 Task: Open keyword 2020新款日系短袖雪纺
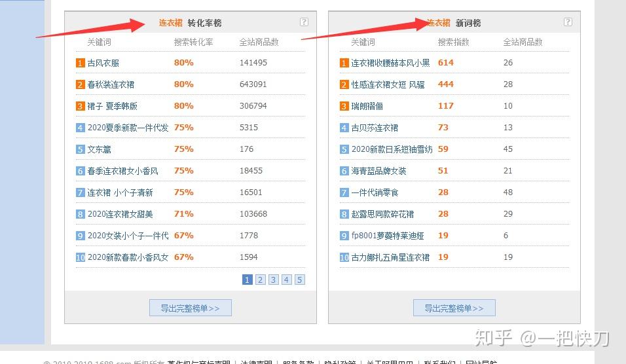[392, 149]
